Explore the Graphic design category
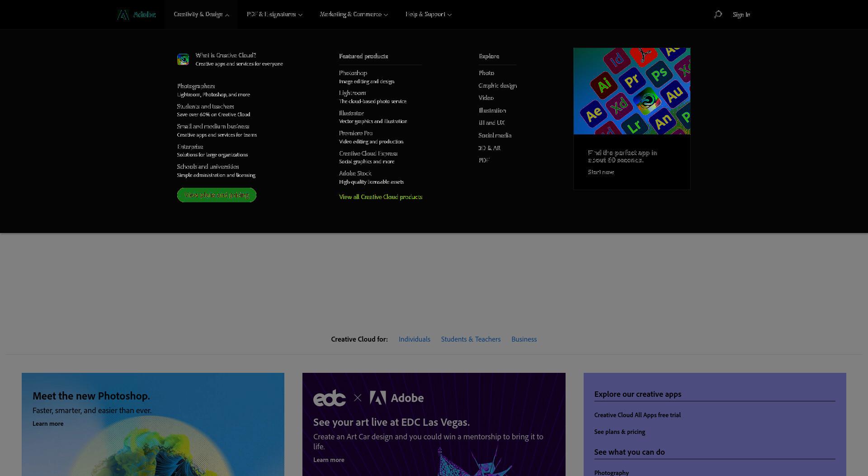The image size is (868, 476). [498, 86]
